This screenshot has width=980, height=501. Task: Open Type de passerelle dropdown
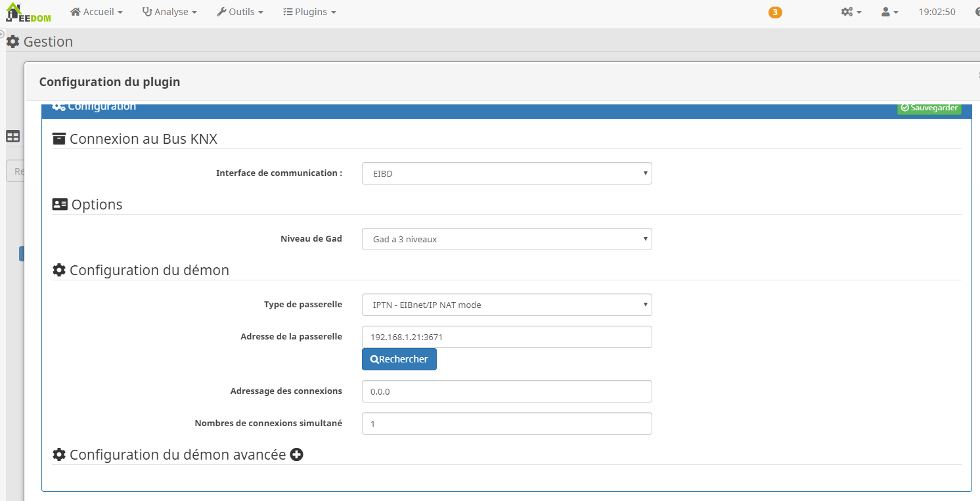click(x=506, y=305)
